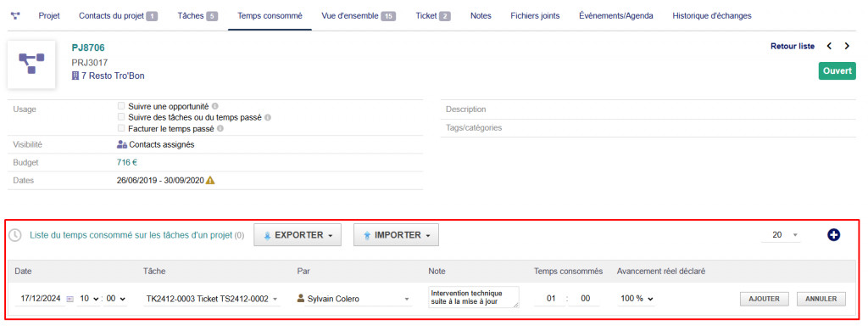Switch to the Tâches tab
Screen dimensions: 868x331
(198, 16)
